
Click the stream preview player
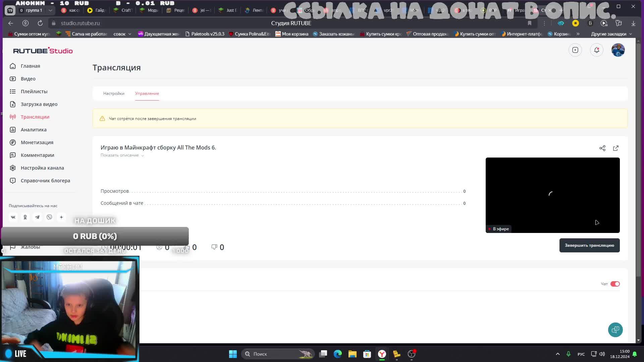(x=553, y=195)
